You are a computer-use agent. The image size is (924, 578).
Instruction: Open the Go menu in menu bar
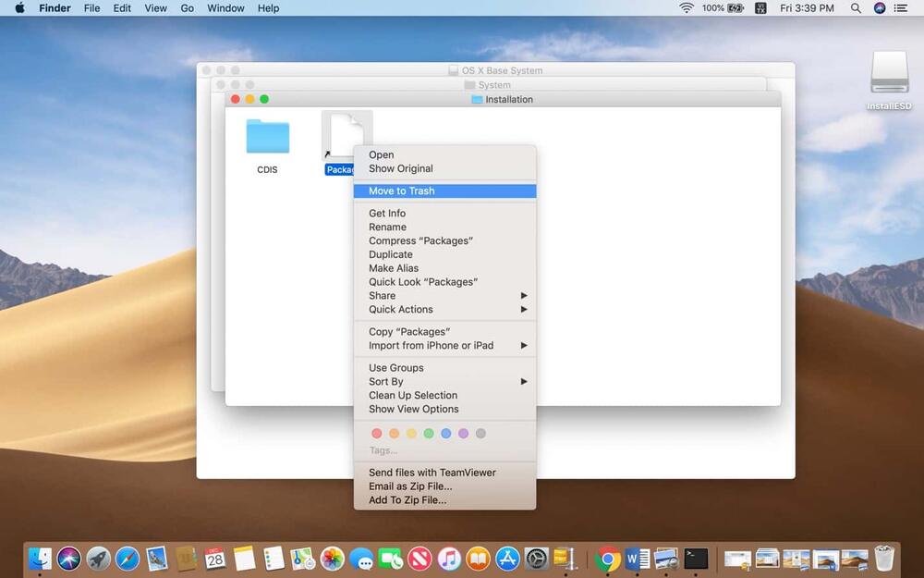point(188,8)
